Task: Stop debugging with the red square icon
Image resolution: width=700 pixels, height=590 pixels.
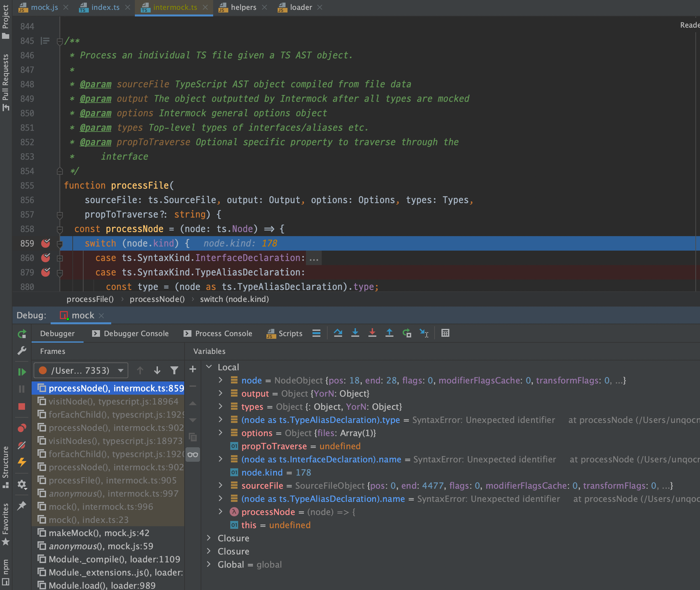Action: [x=22, y=406]
